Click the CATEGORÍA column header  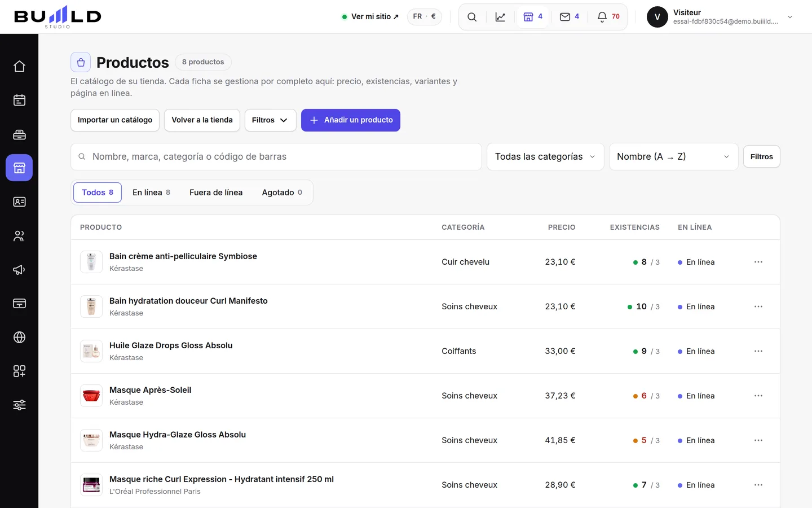click(x=463, y=227)
